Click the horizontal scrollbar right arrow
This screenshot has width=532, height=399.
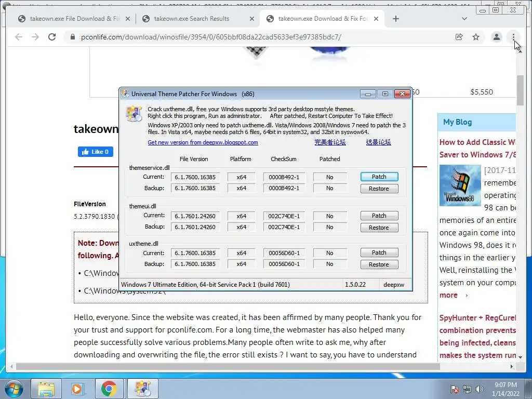pyautogui.click(x=512, y=366)
